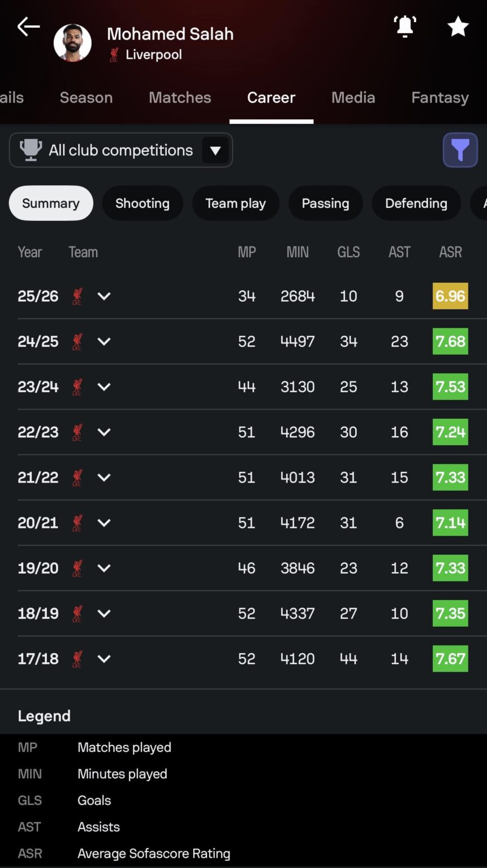The height and width of the screenshot is (868, 487).
Task: Tap the back arrow icon
Action: 28,27
